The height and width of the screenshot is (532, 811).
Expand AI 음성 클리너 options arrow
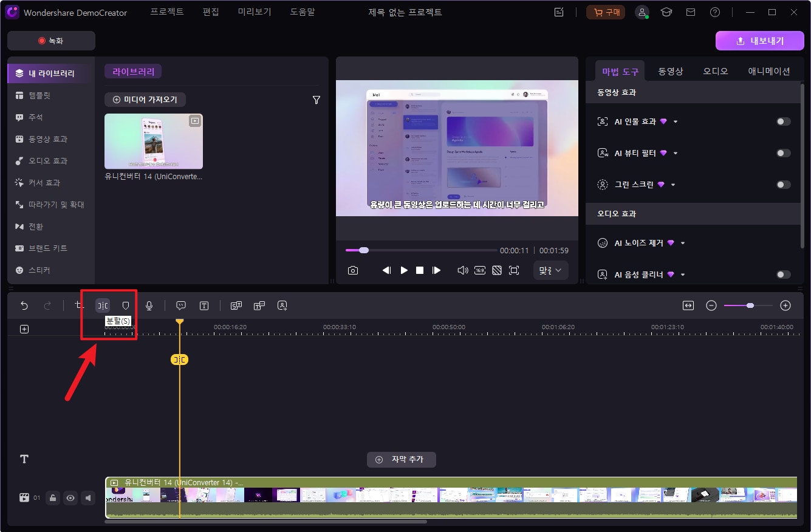[x=683, y=275]
